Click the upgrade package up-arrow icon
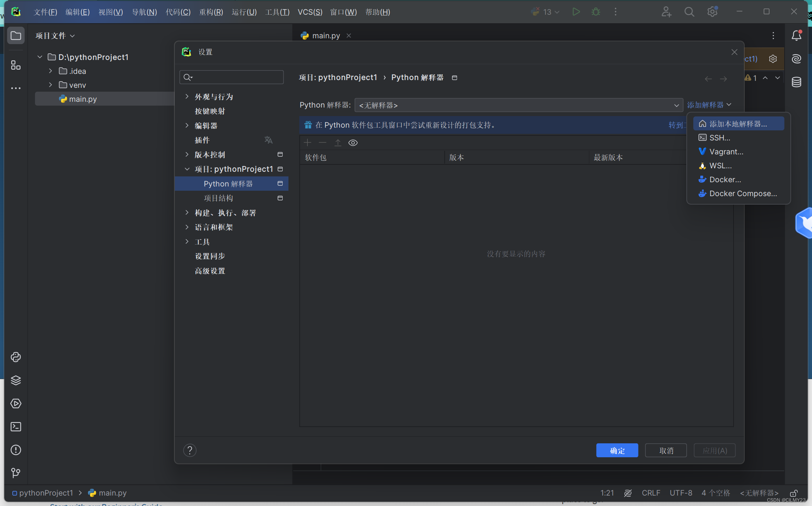The height and width of the screenshot is (506, 812). pos(338,143)
